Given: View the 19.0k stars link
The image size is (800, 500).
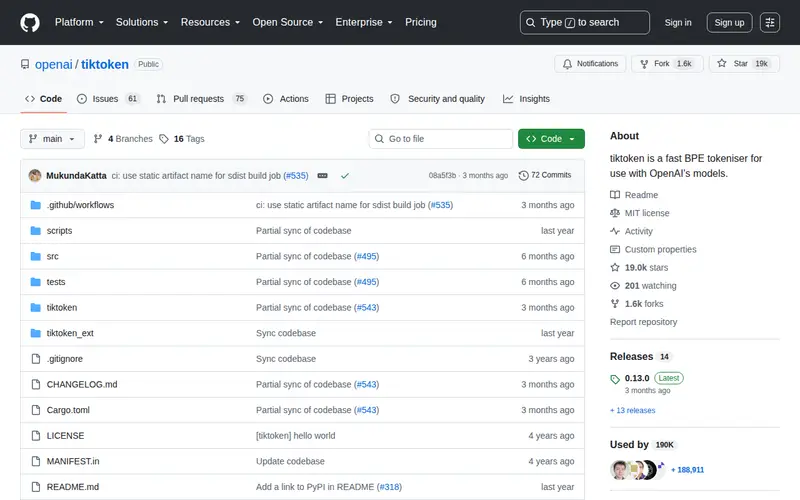Looking at the screenshot, I should click(x=639, y=267).
